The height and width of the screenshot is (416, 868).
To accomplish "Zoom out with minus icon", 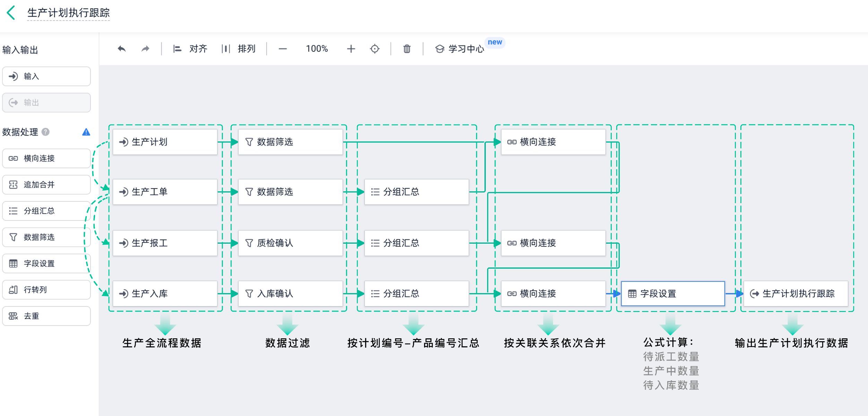I will click(283, 49).
